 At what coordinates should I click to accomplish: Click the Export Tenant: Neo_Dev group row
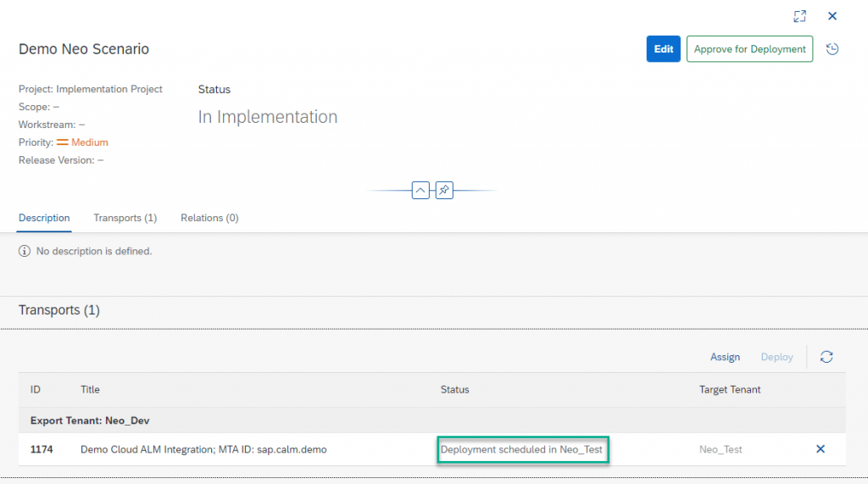click(x=431, y=420)
